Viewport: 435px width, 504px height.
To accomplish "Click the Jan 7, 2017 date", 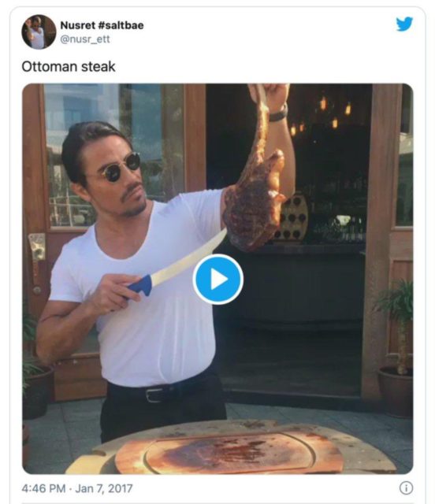I will pos(103,488).
